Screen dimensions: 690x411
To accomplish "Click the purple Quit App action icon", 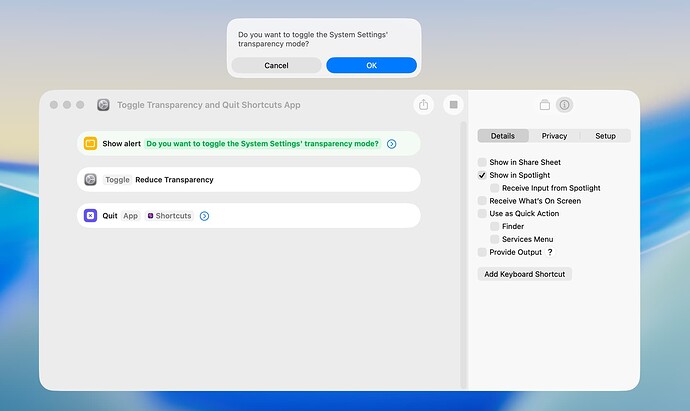I will [90, 216].
